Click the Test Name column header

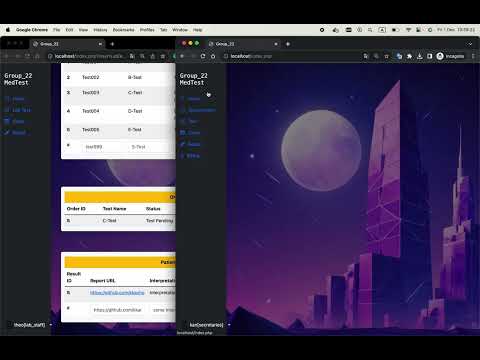[x=114, y=209]
